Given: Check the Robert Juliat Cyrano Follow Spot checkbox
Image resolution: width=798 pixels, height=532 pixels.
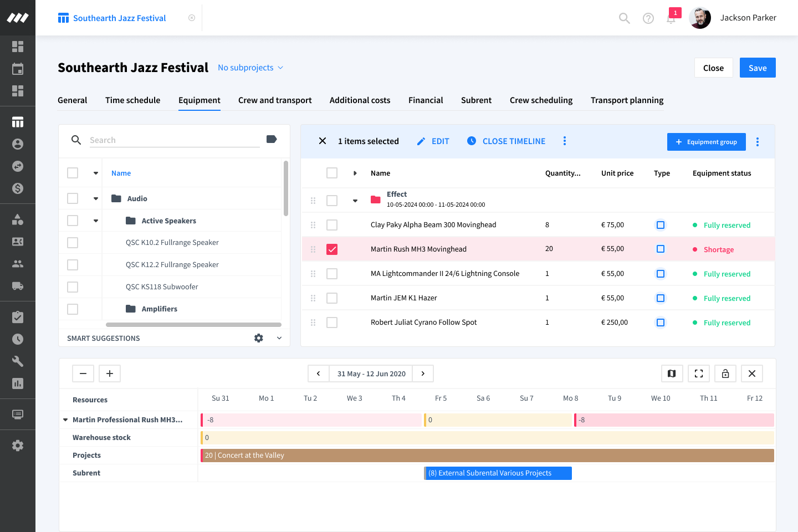Looking at the screenshot, I should (332, 323).
